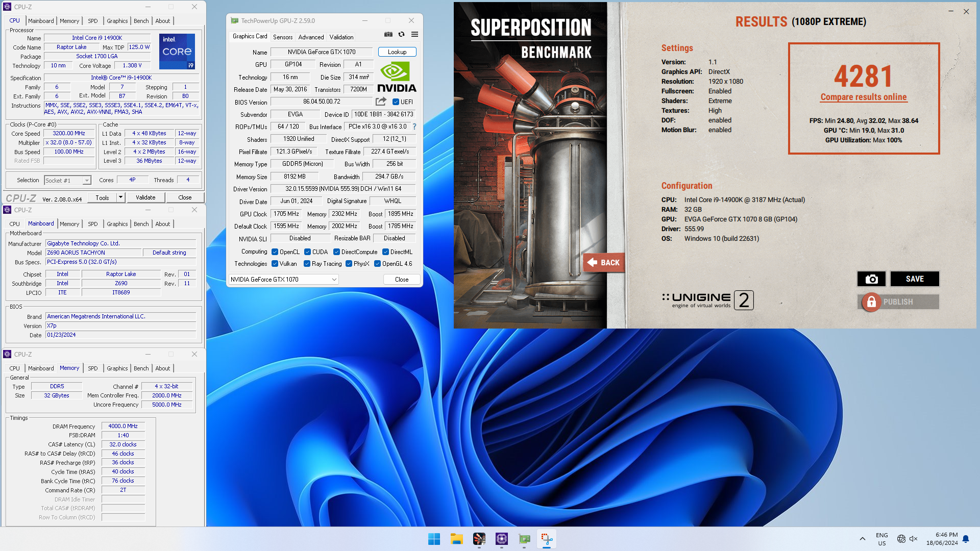The width and height of the screenshot is (980, 551).
Task: Toggle the CUDA checkbox
Action: click(308, 252)
